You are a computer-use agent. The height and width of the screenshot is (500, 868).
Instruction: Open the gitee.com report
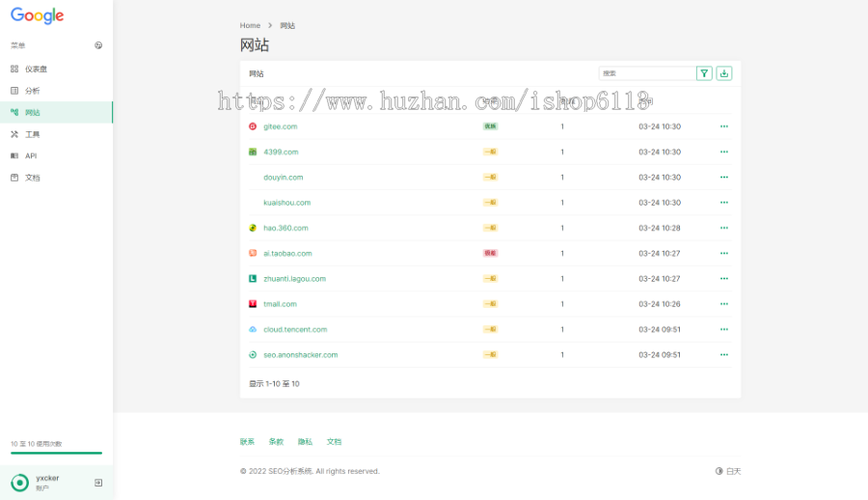pyautogui.click(x=280, y=126)
